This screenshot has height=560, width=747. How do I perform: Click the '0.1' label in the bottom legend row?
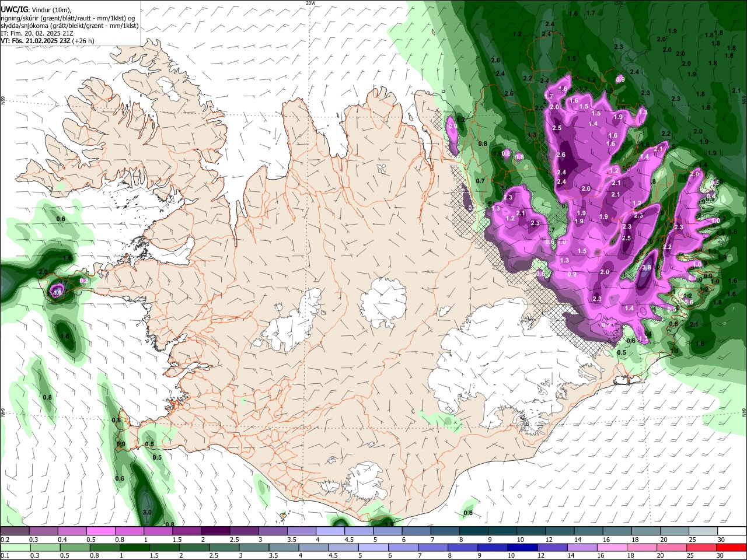(x=5, y=556)
